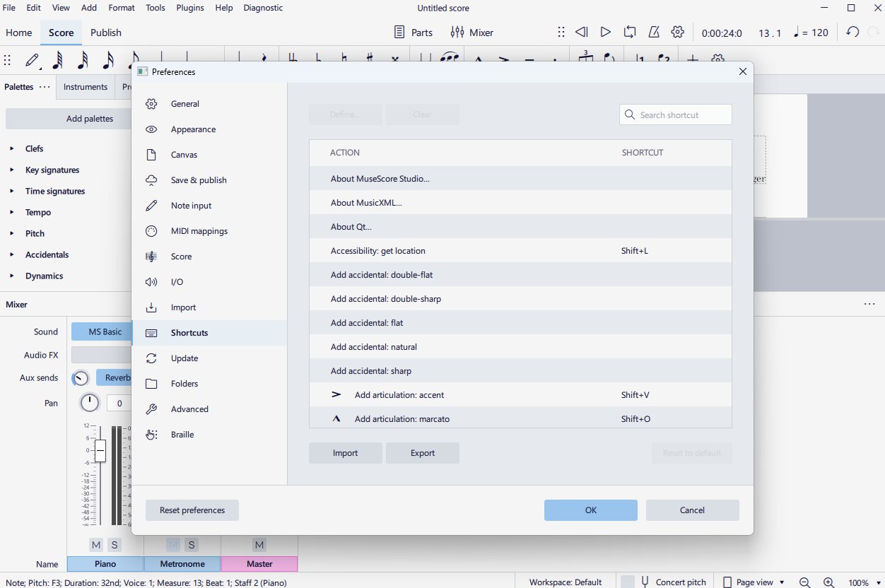
Task: Click the Piano Pan knob
Action: 90,403
